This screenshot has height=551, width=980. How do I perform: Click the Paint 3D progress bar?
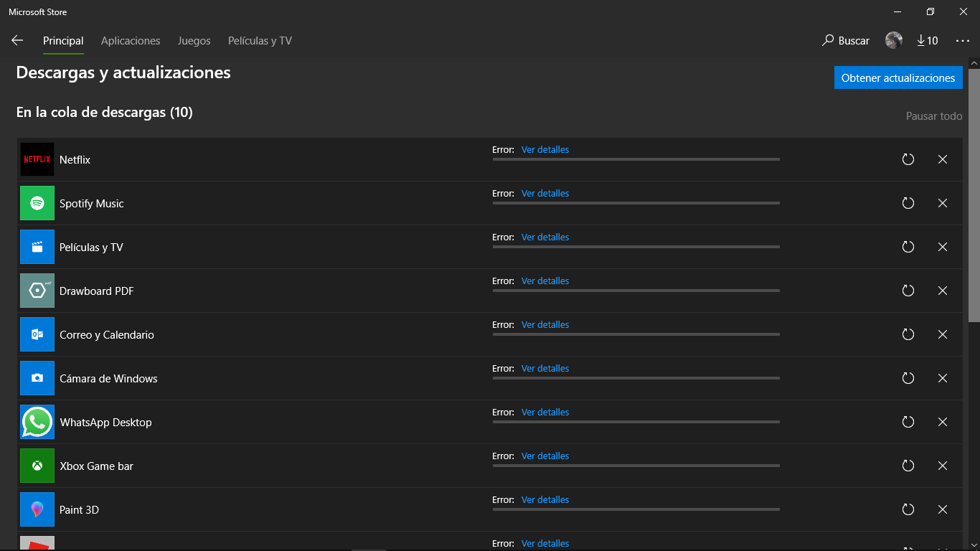pyautogui.click(x=636, y=509)
